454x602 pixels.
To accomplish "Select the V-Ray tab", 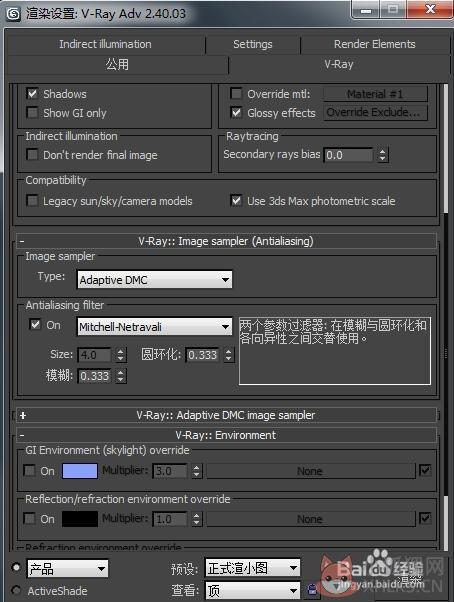I will pyautogui.click(x=338, y=64).
